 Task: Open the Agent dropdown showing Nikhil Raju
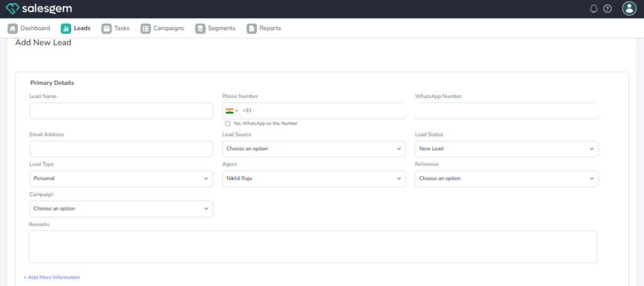(x=313, y=179)
